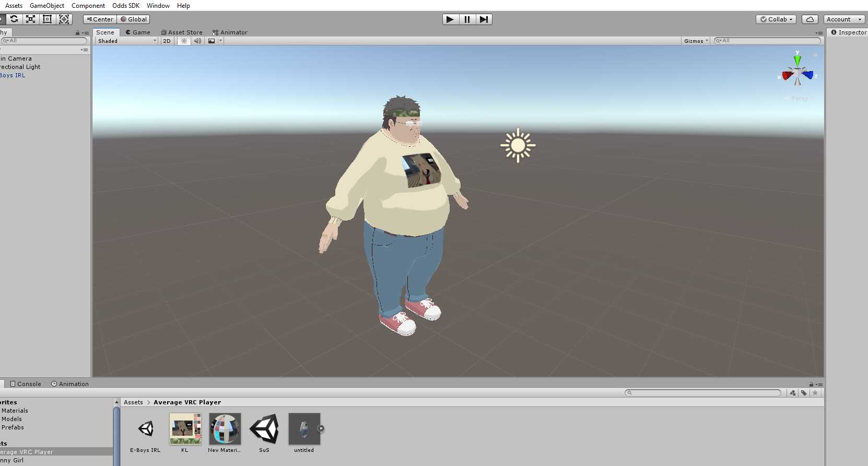
Task: Toggle pivot mode with the Center button
Action: pyautogui.click(x=100, y=19)
